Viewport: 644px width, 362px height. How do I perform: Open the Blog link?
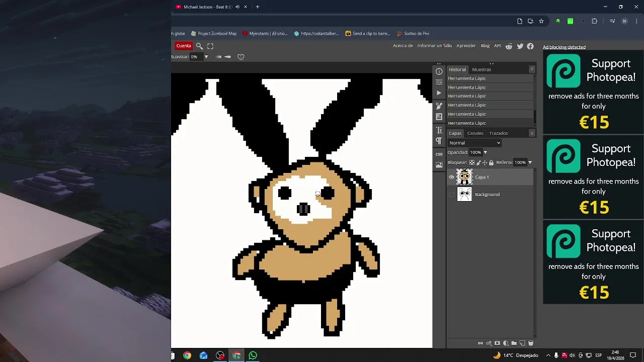pyautogui.click(x=485, y=46)
